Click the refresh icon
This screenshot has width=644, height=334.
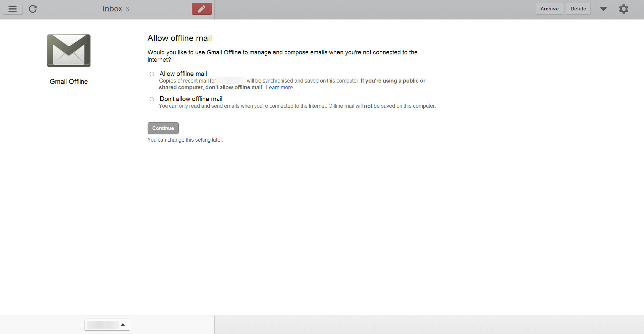point(33,9)
